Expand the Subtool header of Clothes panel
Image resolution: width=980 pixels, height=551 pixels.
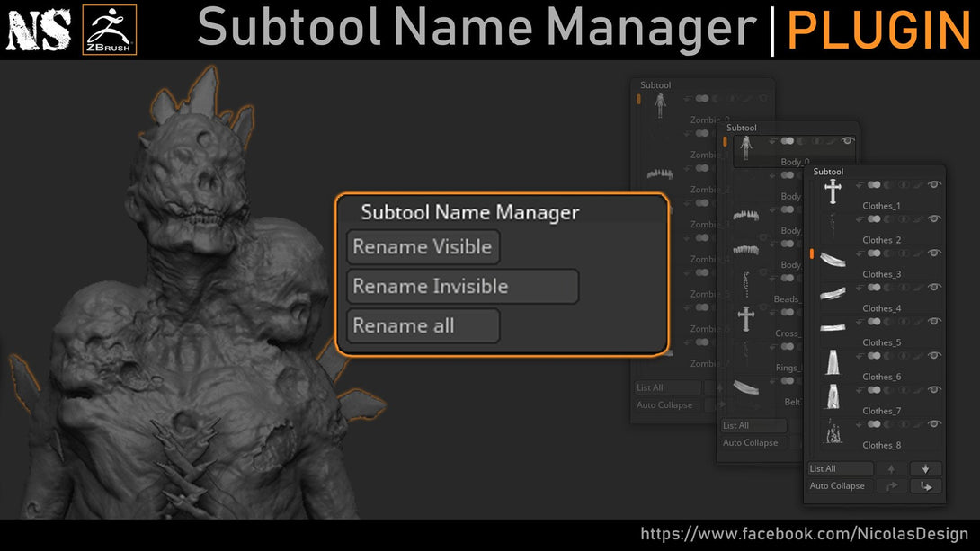click(828, 171)
